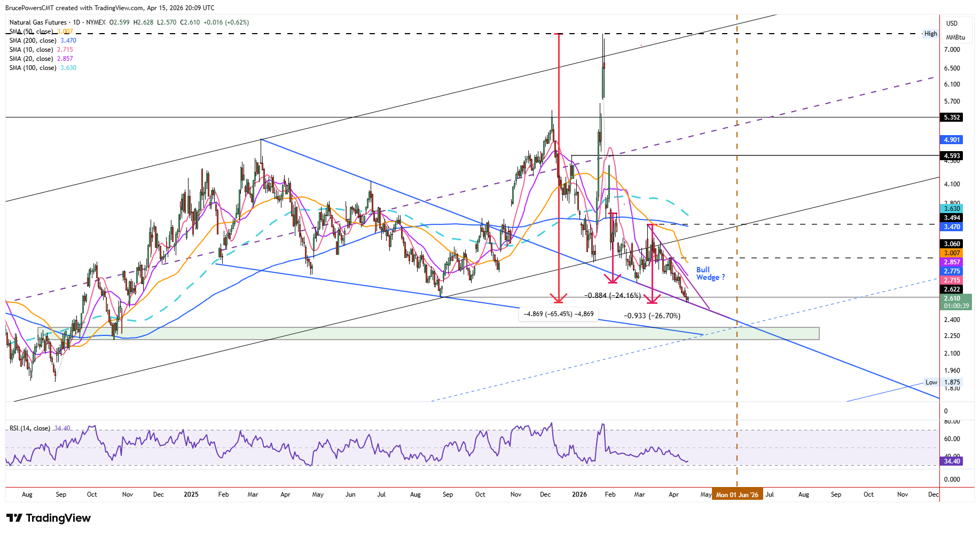
Task: Click the green 2.610 last price countdown tag
Action: click(955, 302)
